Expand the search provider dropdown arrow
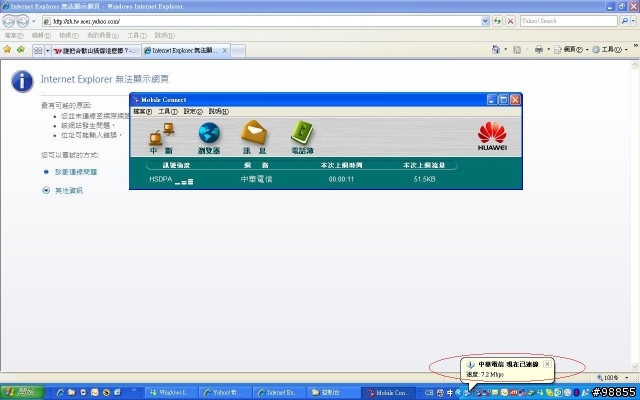This screenshot has width=640, height=400. [x=633, y=21]
